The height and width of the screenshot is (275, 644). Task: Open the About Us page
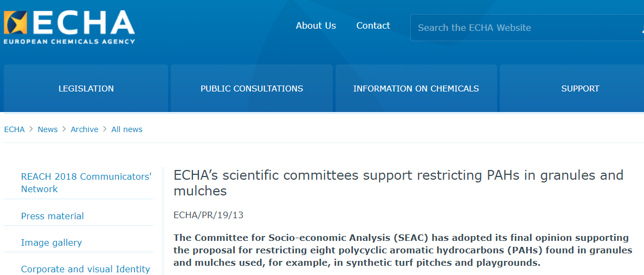click(315, 25)
